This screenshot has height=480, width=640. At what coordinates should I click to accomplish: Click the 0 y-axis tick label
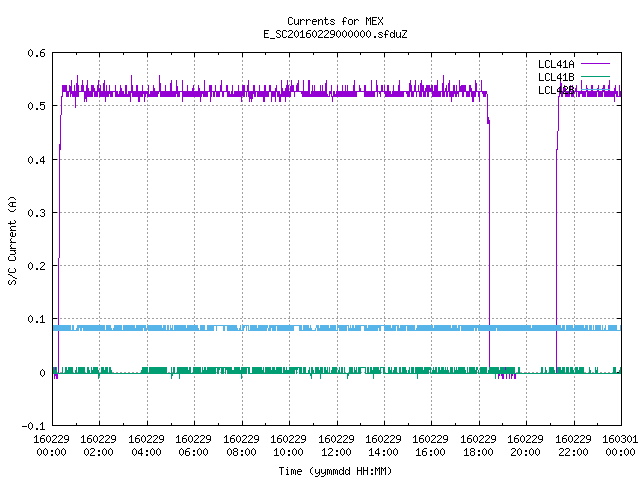42,373
